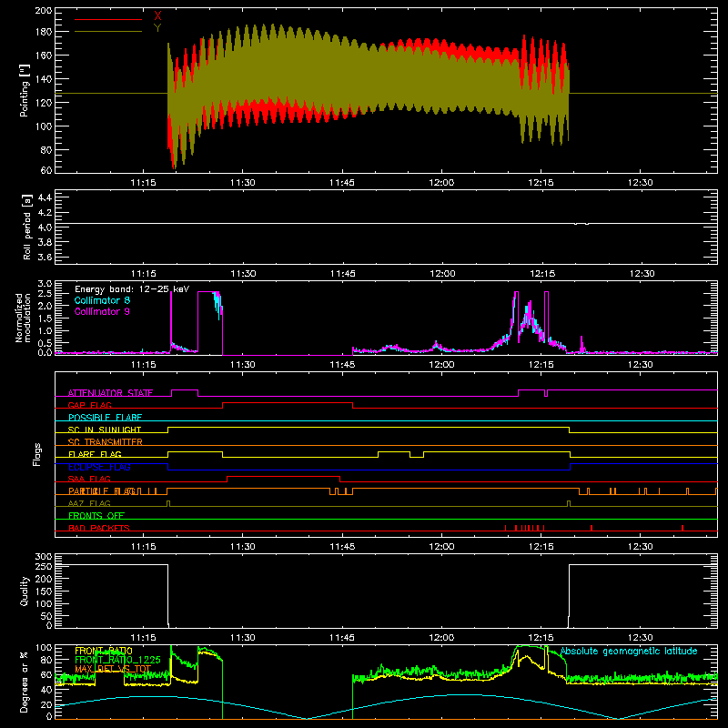The height and width of the screenshot is (728, 728).
Task: Click the 'Absolute geomagnetic latitude' label
Action: pyautogui.click(x=629, y=651)
